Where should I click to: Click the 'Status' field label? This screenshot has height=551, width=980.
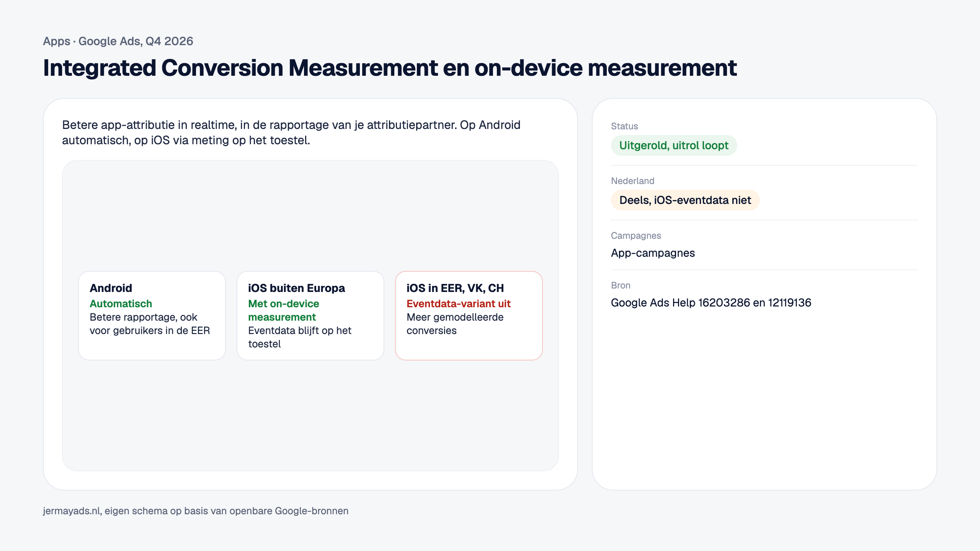coord(624,126)
